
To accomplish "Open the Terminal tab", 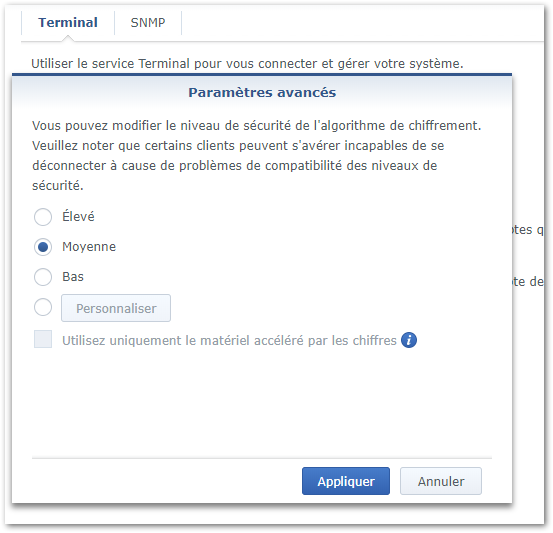I will click(x=68, y=23).
